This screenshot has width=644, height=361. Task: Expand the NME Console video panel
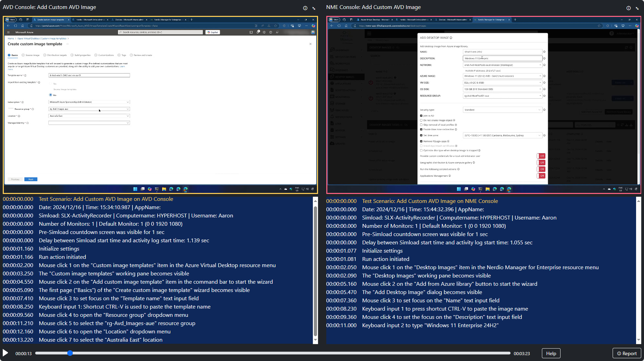(637, 8)
